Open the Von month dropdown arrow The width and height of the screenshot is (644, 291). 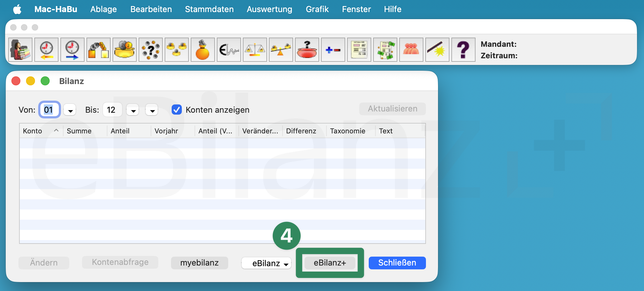70,110
